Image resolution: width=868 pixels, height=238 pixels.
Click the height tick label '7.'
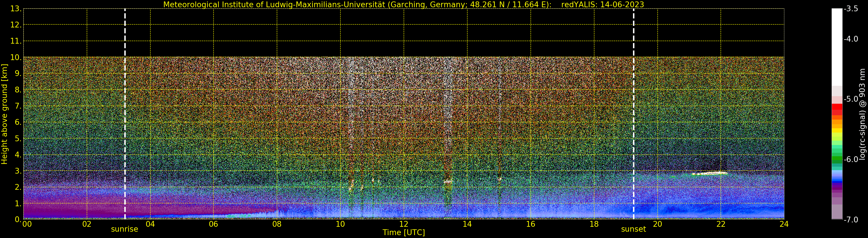click(18, 106)
